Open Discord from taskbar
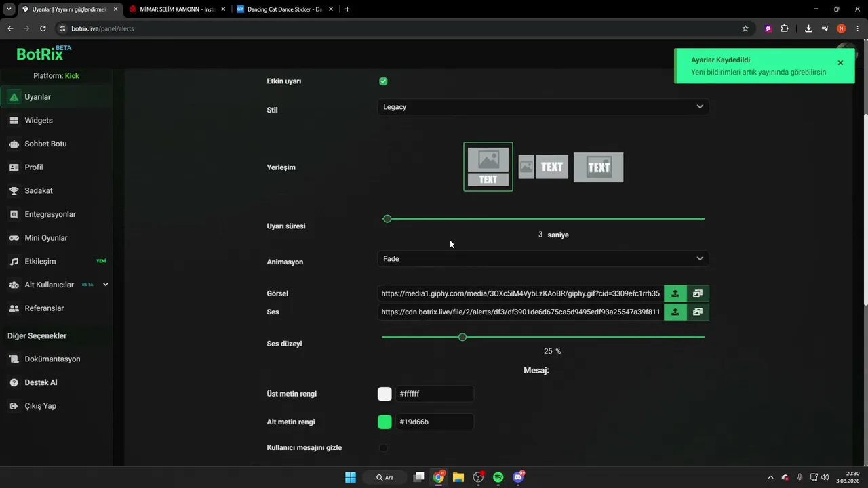The image size is (868, 488). click(x=519, y=477)
